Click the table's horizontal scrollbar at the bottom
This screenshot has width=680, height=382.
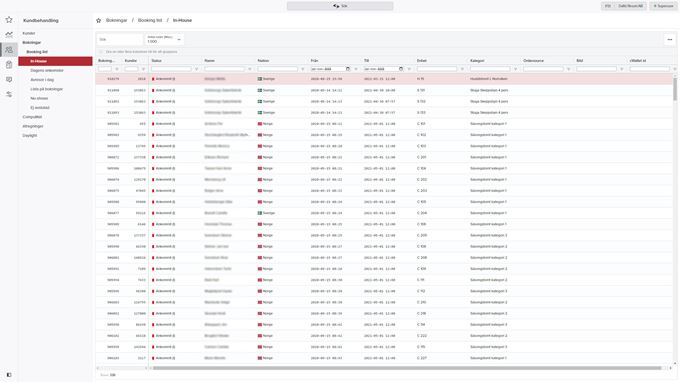(x=407, y=368)
